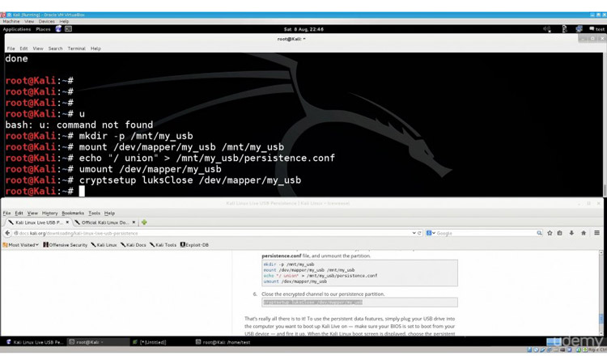Click the search magnifier icon

[539, 233]
